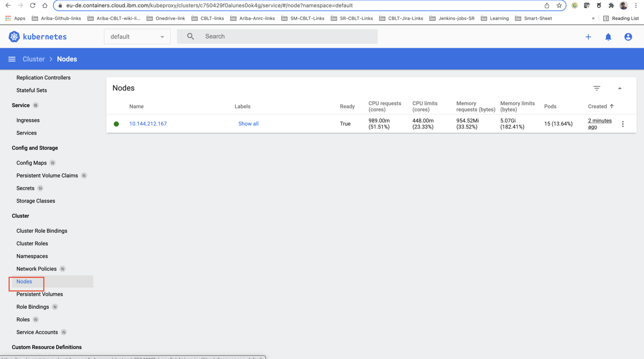Viewport: 644px width, 359px height.
Task: Open the hamburger navigation menu
Action: [12, 59]
